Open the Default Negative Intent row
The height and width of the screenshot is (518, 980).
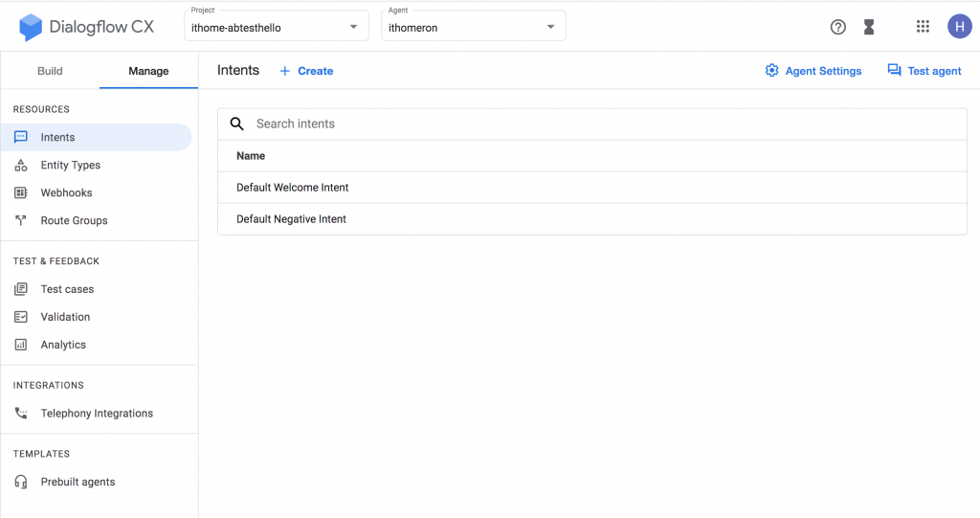tap(591, 219)
